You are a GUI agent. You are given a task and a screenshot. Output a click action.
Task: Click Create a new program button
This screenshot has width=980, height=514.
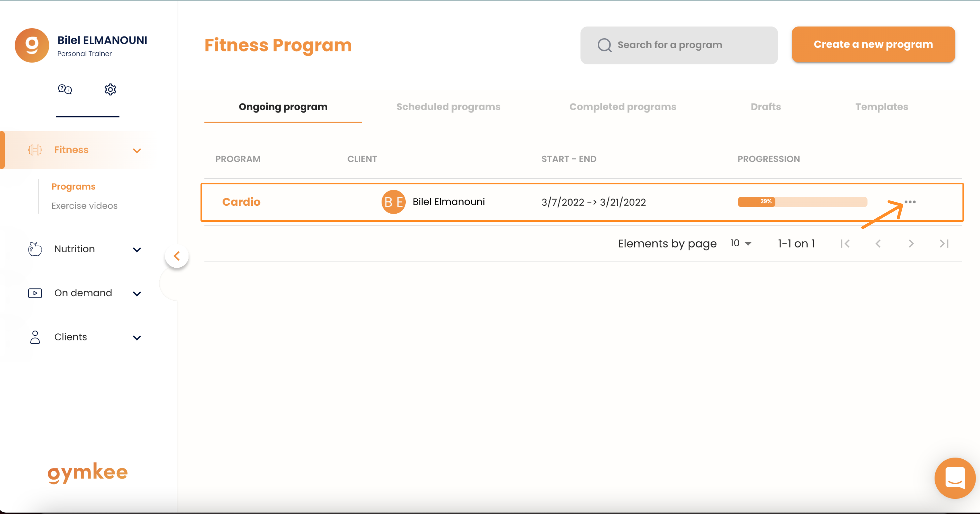point(873,44)
